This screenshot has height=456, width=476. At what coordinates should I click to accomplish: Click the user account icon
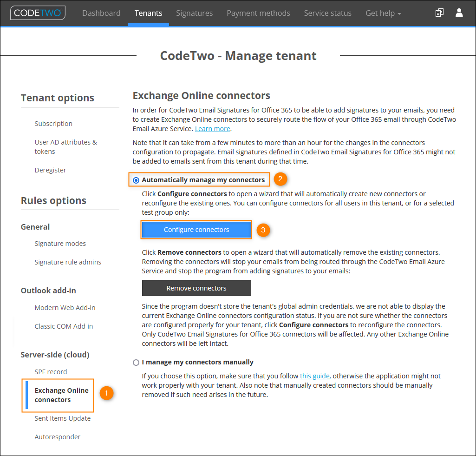click(459, 13)
